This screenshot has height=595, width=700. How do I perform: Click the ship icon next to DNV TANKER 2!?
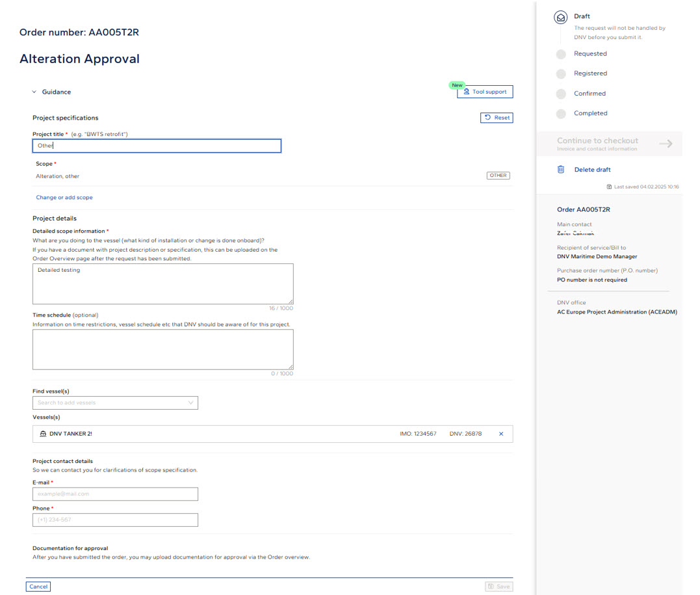pos(43,434)
